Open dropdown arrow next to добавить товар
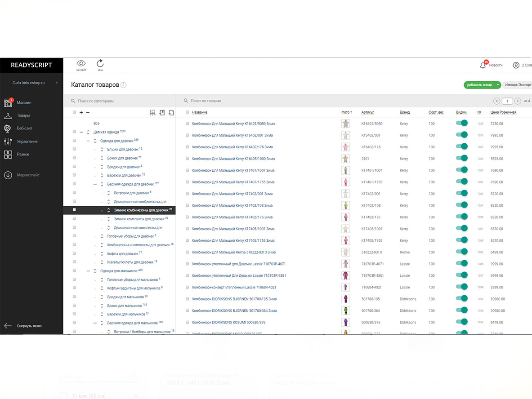The width and height of the screenshot is (532, 399). point(498,85)
